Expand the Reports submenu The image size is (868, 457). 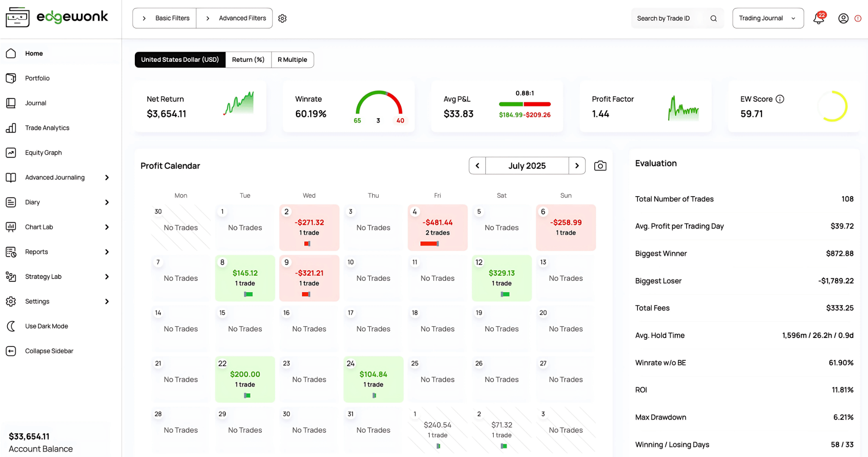tap(36, 252)
